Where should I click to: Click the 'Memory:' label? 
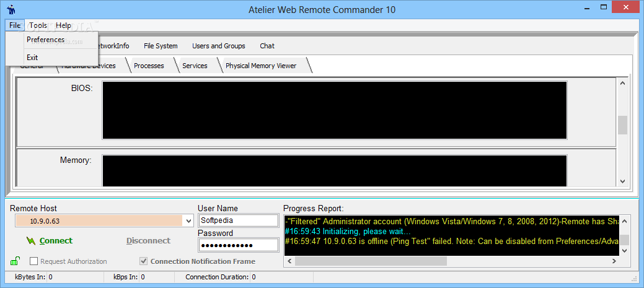[76, 160]
